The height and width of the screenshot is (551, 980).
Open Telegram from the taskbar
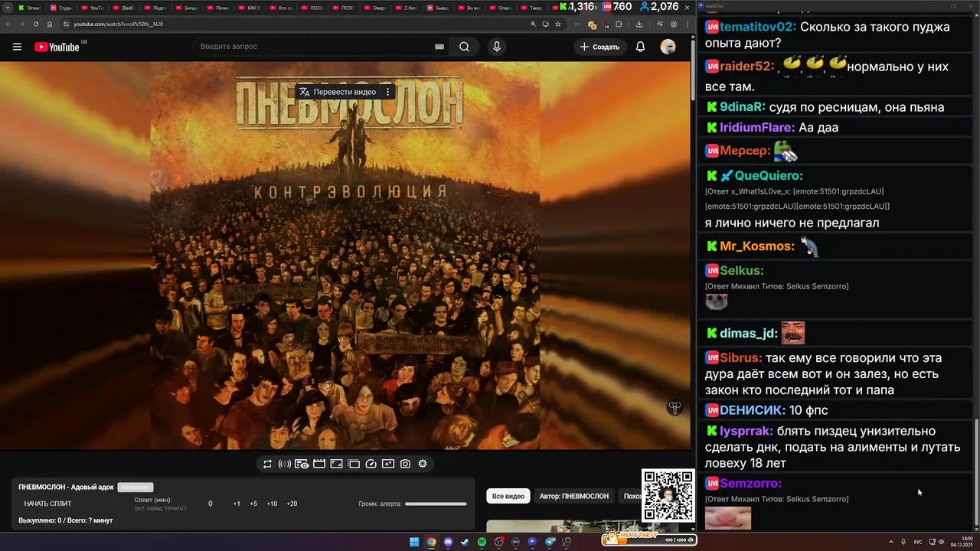click(x=550, y=542)
